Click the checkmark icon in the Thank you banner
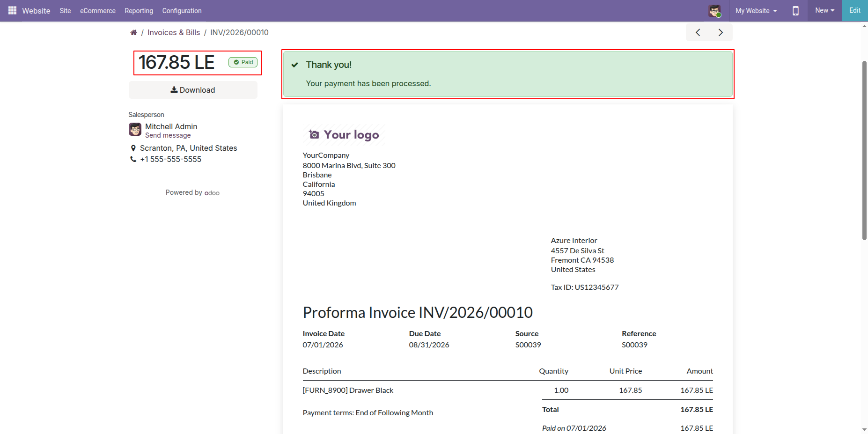The image size is (868, 434). 295,65
